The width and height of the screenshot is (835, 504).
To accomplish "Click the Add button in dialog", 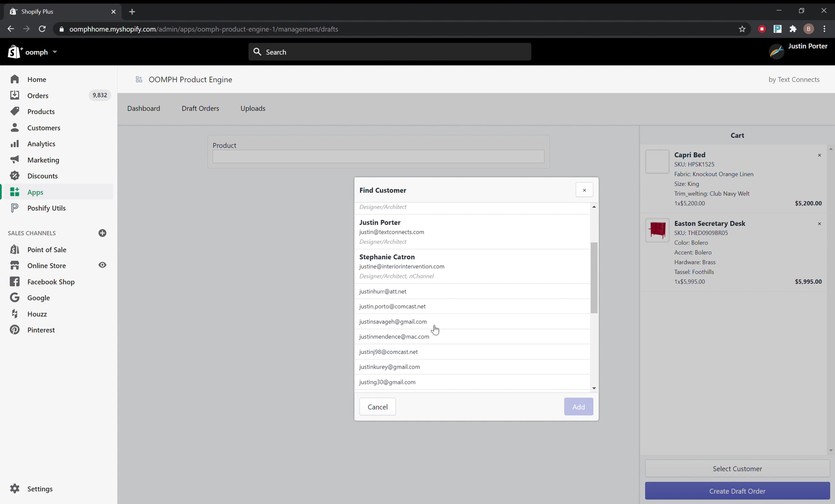I will tap(579, 407).
